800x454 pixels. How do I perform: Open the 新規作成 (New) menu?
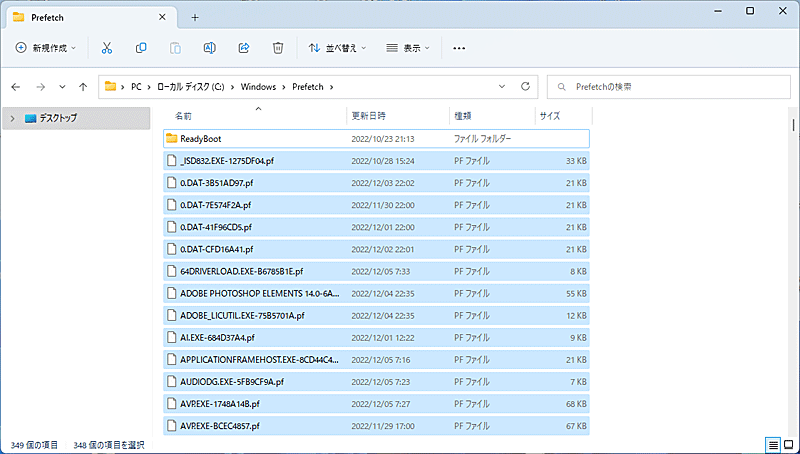[x=45, y=48]
